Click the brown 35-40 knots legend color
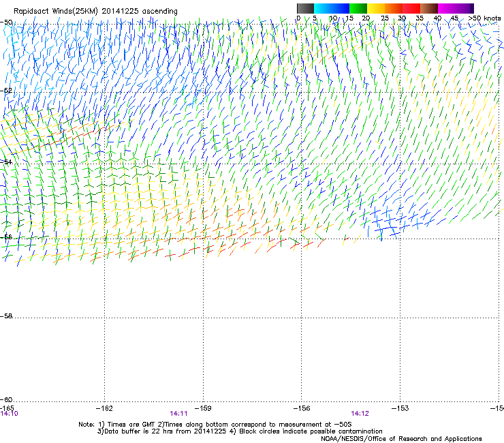This screenshot has width=504, height=443. 429,8
